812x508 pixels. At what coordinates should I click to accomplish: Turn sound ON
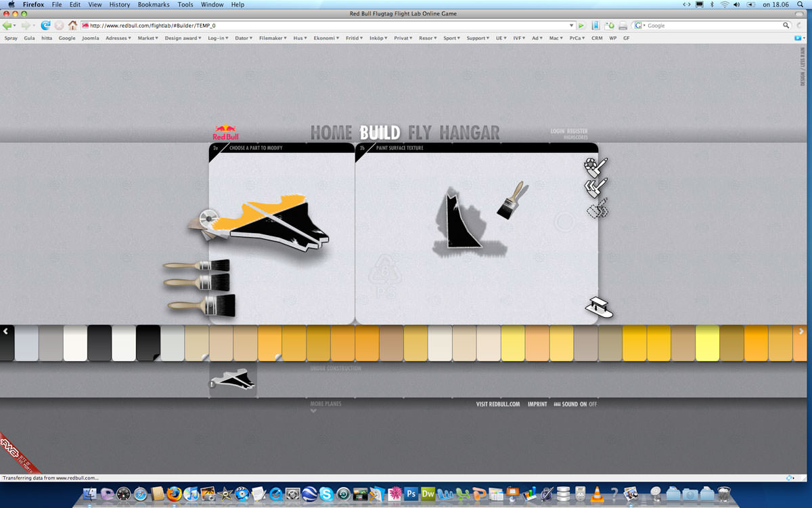(x=583, y=404)
